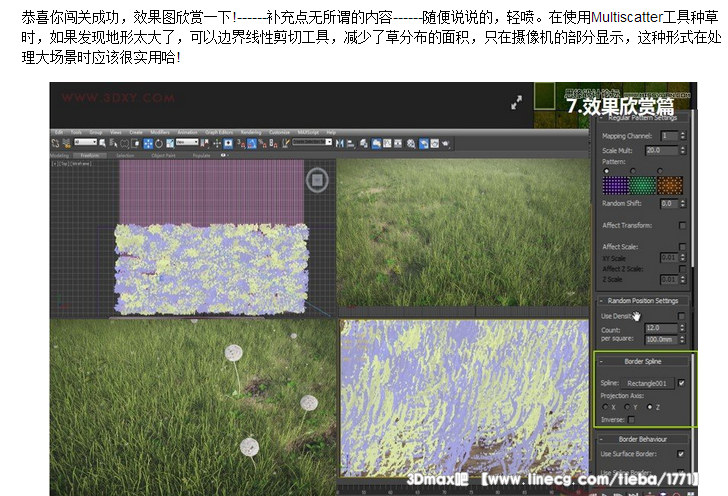The image size is (728, 496).
Task: Open the Render Setup icon
Action: 424,143
